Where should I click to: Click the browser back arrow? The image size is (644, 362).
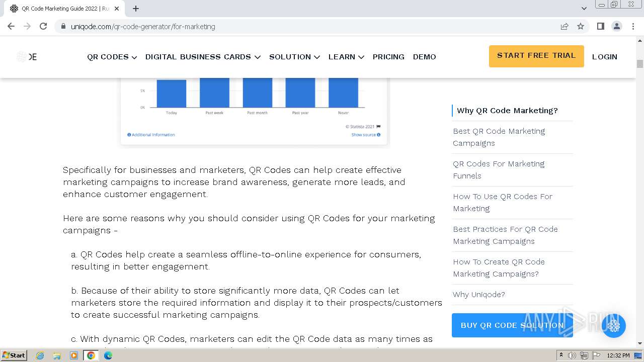11,26
